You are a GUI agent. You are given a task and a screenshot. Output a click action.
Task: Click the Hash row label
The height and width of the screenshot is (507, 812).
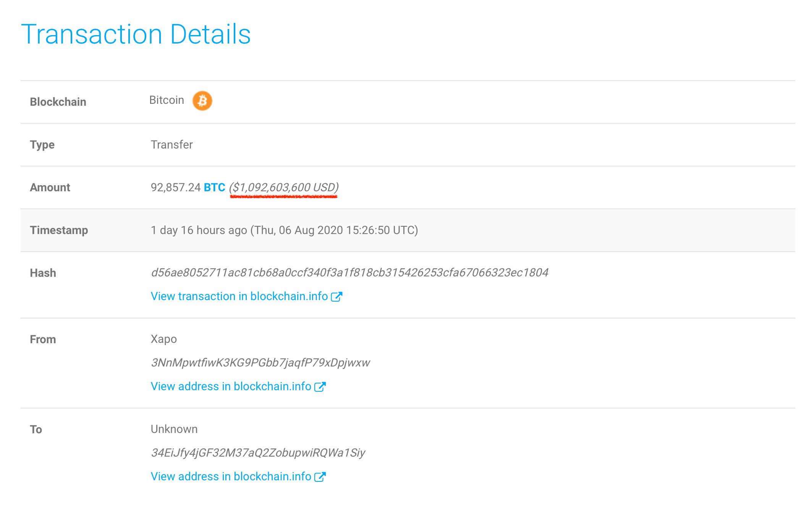click(x=43, y=273)
